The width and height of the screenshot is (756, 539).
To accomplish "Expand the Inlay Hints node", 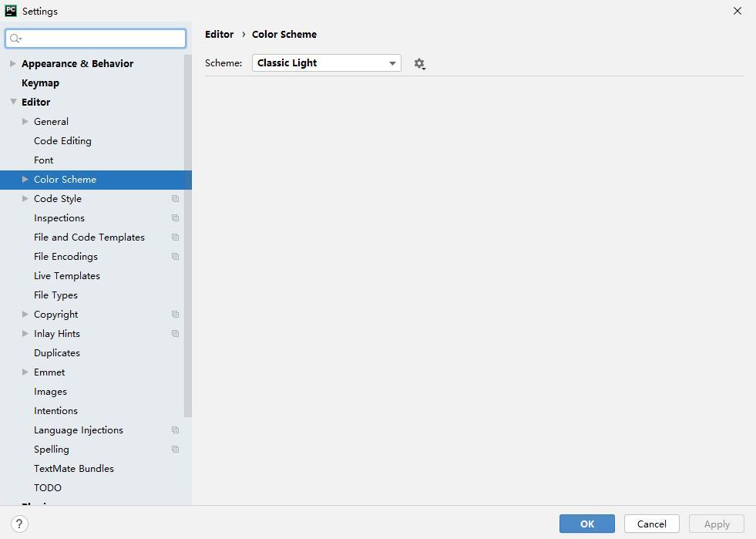I will click(x=25, y=333).
